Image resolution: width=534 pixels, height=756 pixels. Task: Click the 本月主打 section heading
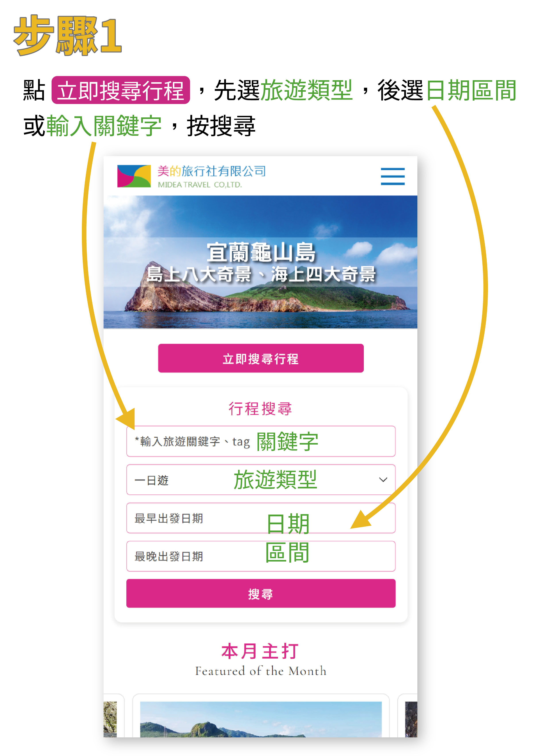[x=260, y=651]
